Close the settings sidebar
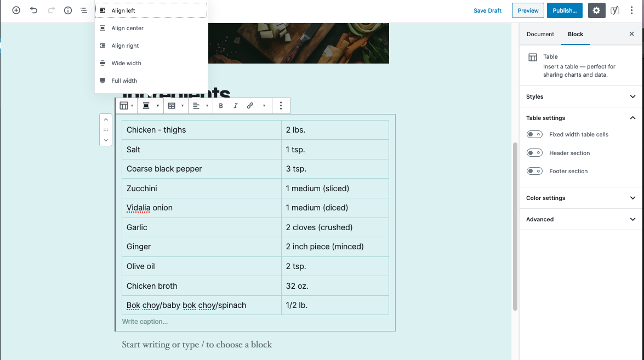The width and height of the screenshot is (644, 360). point(632,33)
